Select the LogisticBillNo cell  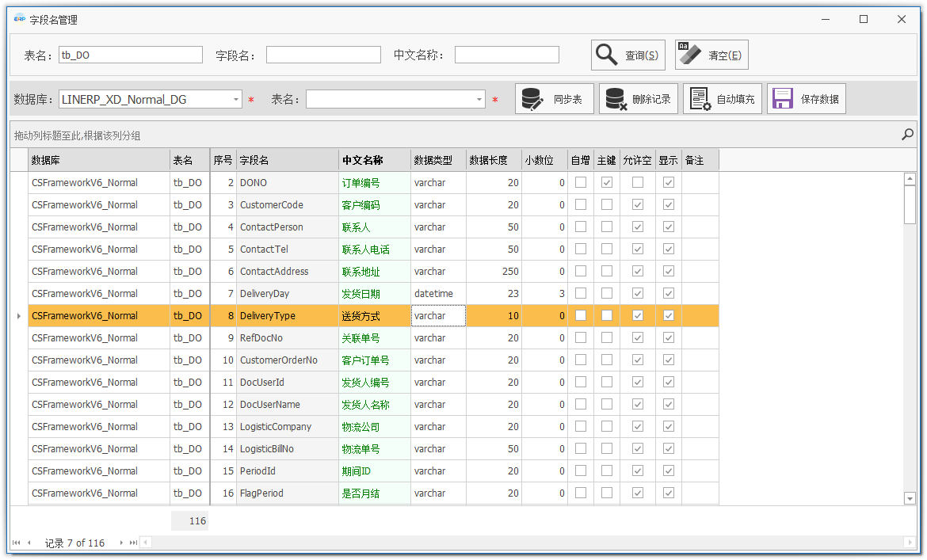pyautogui.click(x=288, y=448)
